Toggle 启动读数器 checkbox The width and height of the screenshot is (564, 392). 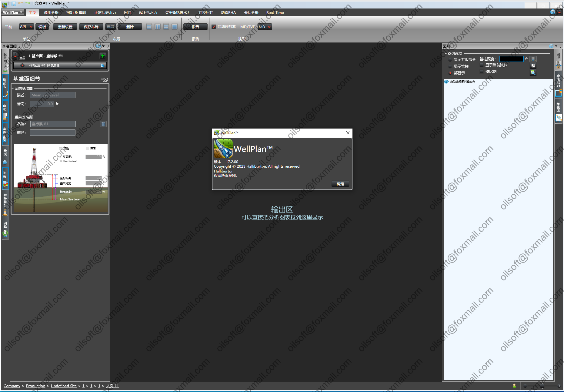(x=214, y=27)
